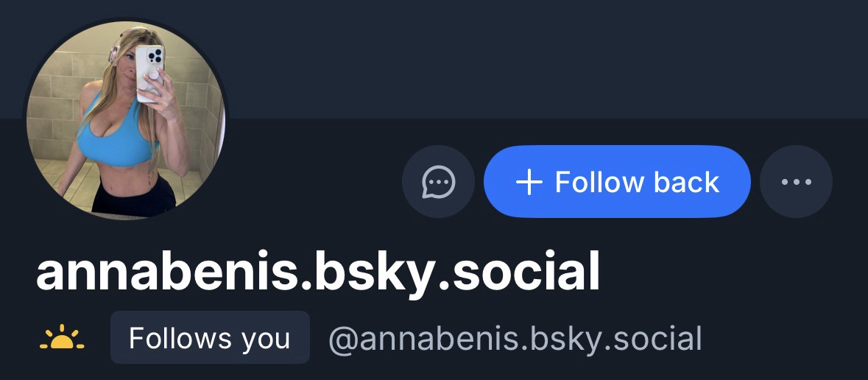Click the plus icon in Follow back
The width and height of the screenshot is (868, 380).
(529, 182)
